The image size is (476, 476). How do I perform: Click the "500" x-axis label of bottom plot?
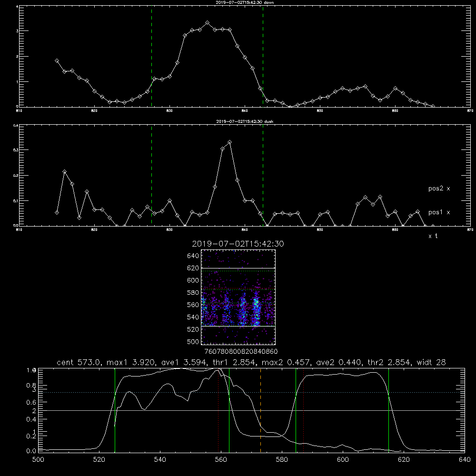pyautogui.click(x=38, y=460)
